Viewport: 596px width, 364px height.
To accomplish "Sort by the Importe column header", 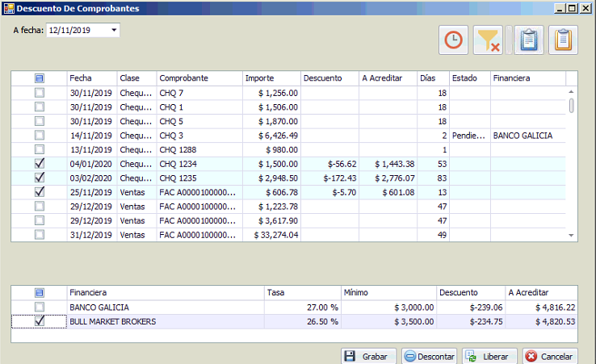I will pos(272,78).
